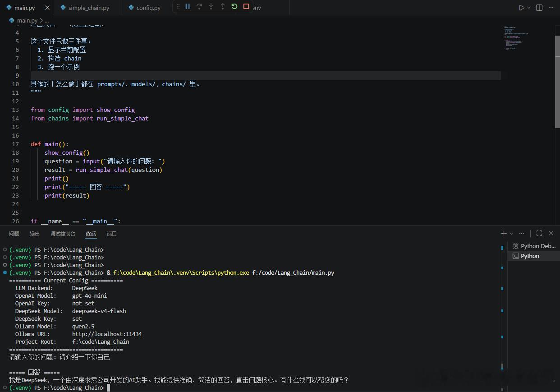This screenshot has width=560, height=392.
Task: Open the config.py editor tab
Action: click(145, 8)
